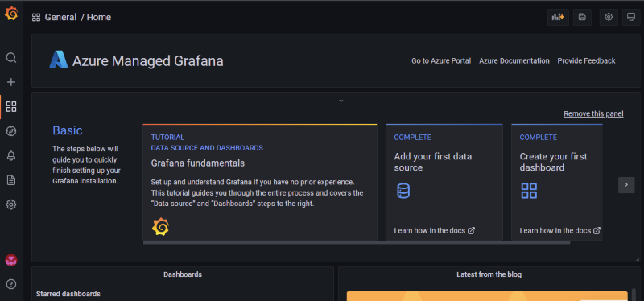This screenshot has height=301, width=644.
Task: Click the grid icon on first dashboard card
Action: pyautogui.click(x=529, y=191)
